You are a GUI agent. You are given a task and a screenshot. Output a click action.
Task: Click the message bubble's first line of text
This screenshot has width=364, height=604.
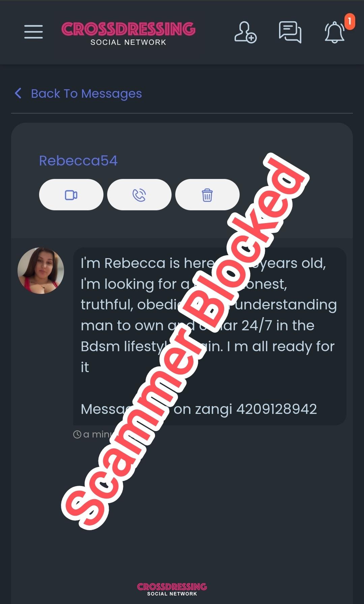point(203,263)
